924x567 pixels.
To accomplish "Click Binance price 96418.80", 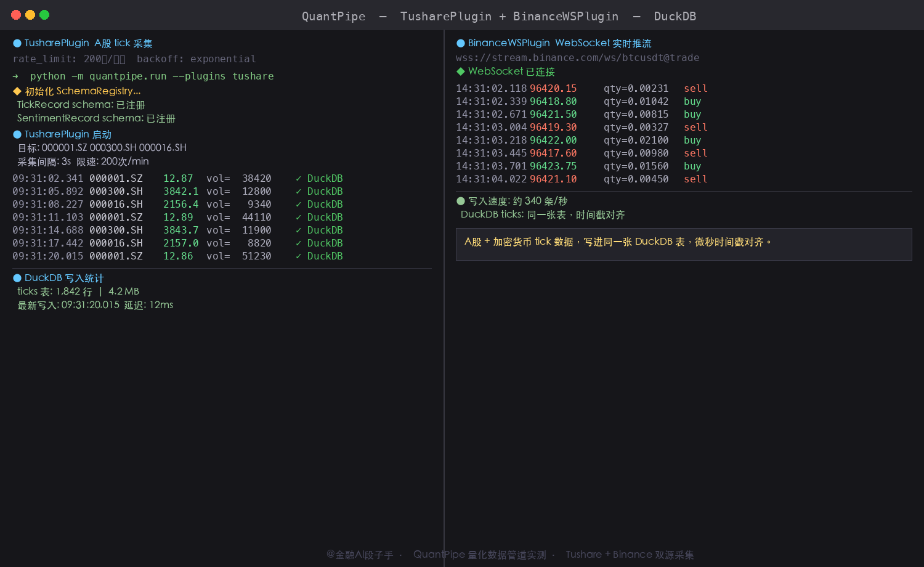I will (x=553, y=102).
